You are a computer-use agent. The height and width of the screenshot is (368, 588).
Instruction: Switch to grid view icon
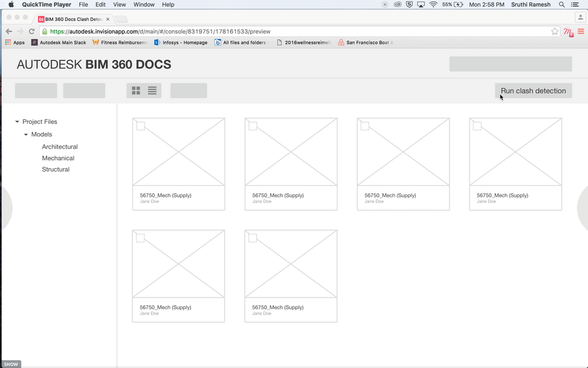136,91
